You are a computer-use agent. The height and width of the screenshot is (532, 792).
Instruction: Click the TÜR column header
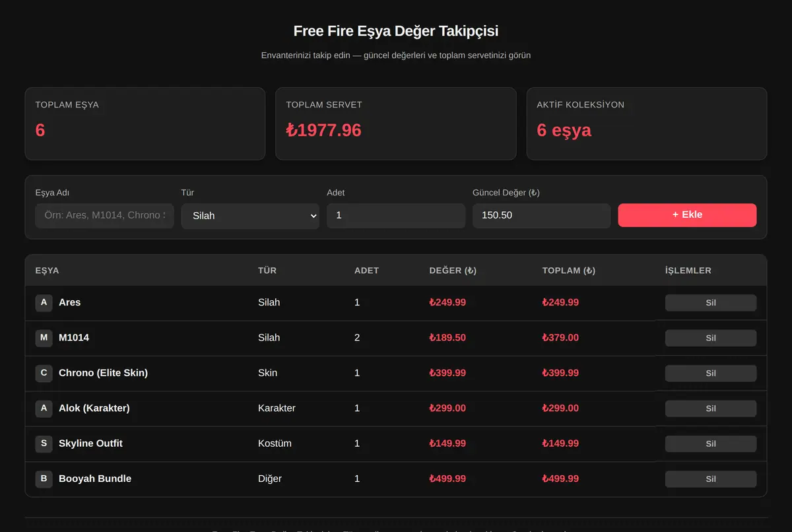(x=267, y=271)
